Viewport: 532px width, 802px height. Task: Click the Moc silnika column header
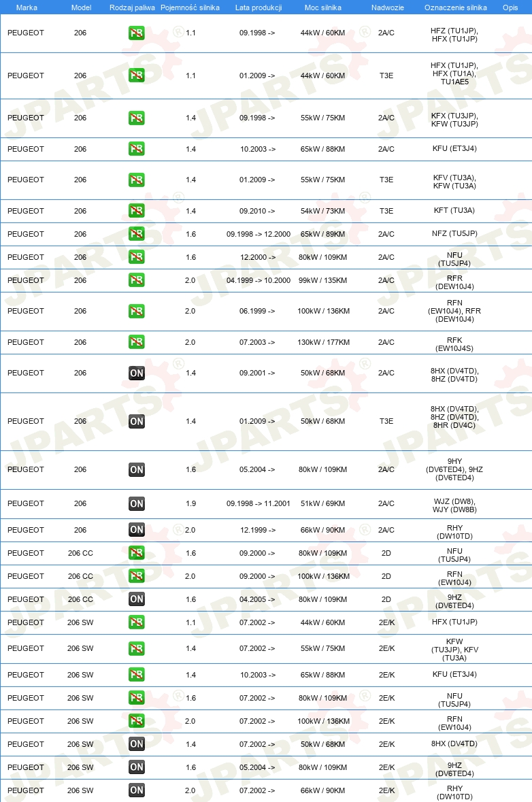point(322,7)
